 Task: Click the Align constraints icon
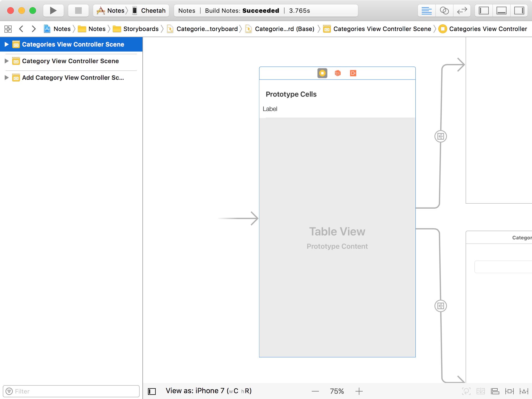pyautogui.click(x=495, y=391)
